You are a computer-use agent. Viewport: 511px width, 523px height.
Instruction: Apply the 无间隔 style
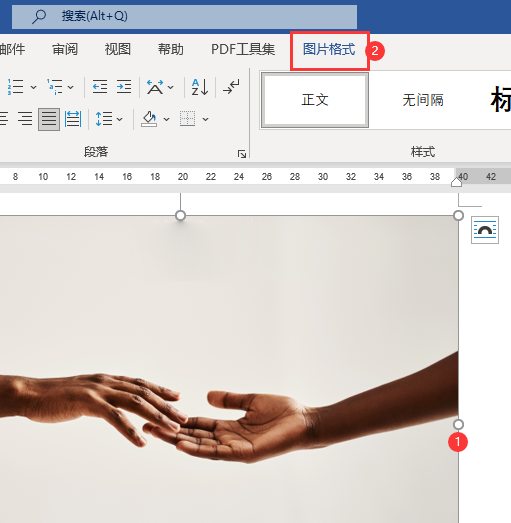point(423,100)
